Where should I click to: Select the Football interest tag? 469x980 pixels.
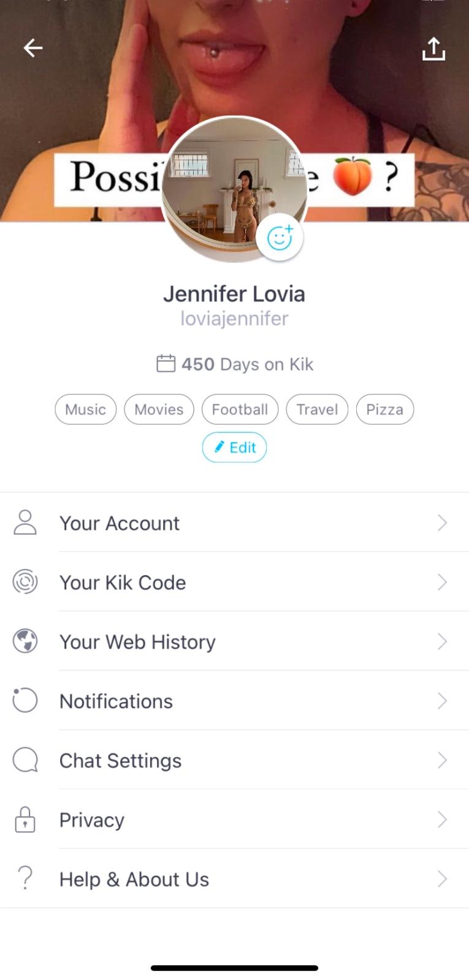pyautogui.click(x=240, y=409)
